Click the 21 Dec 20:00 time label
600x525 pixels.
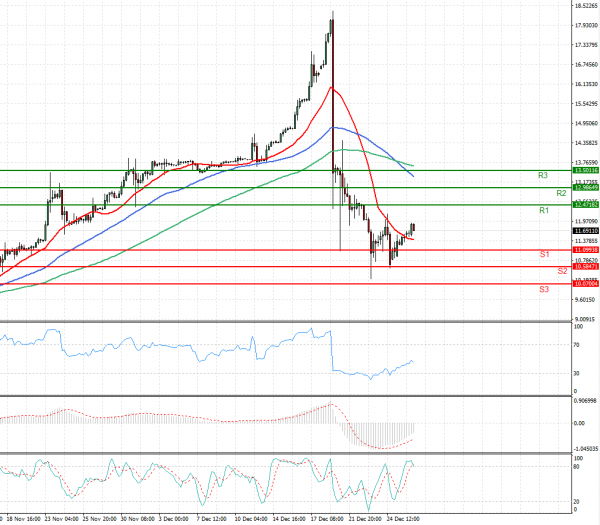tap(365, 519)
